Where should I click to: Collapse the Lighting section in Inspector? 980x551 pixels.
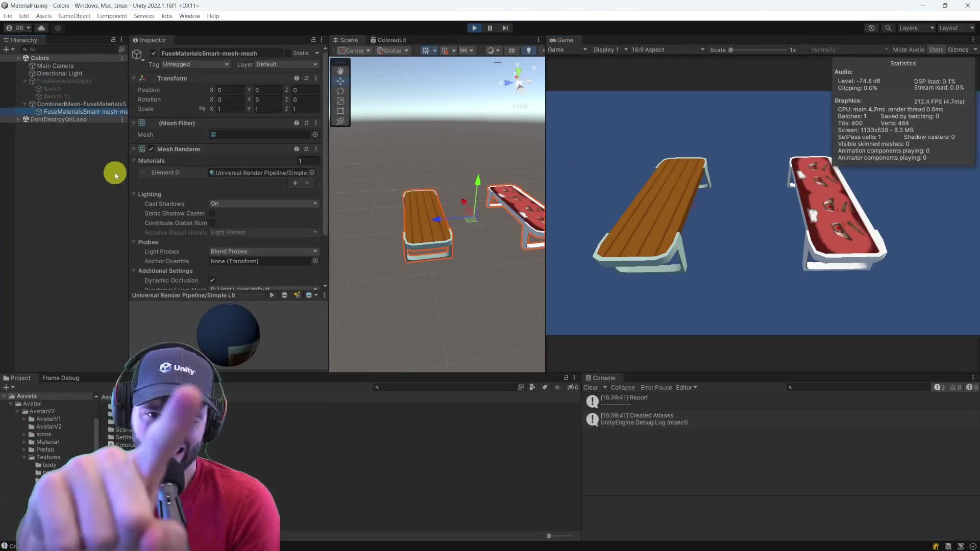click(x=134, y=194)
